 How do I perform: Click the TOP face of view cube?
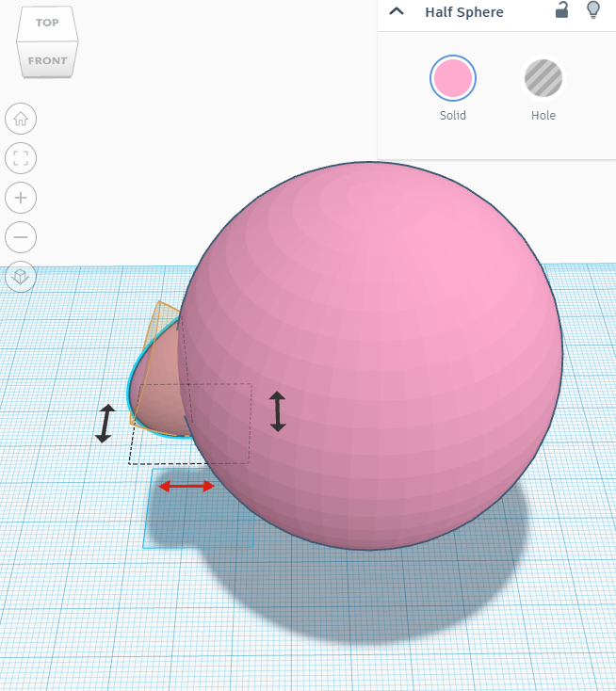[47, 23]
